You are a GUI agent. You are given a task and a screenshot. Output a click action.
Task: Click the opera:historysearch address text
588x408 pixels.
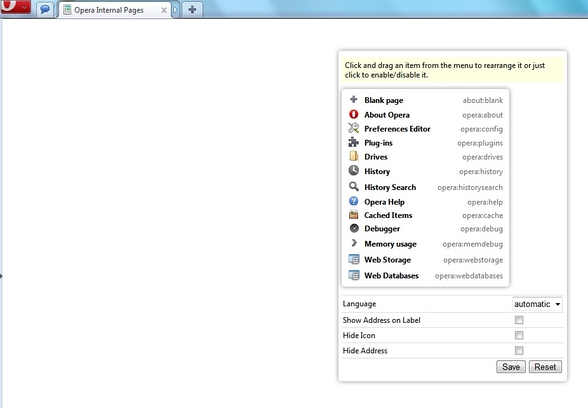coord(470,187)
